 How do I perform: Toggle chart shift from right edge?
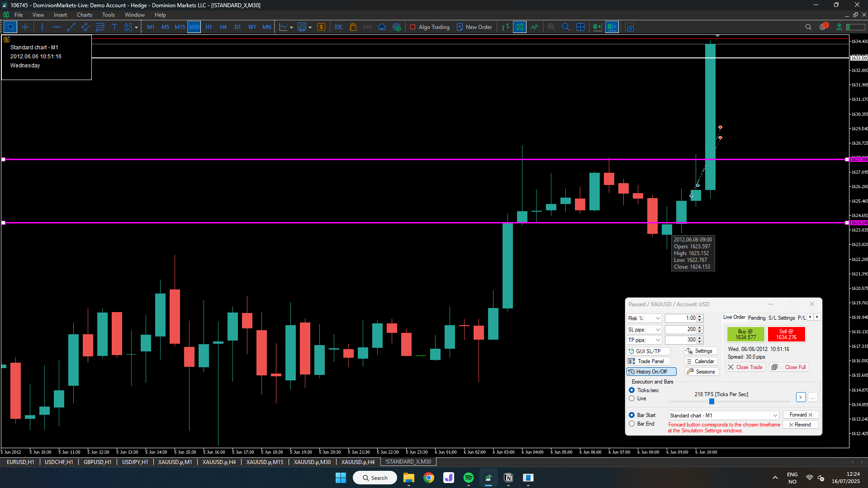pos(612,27)
